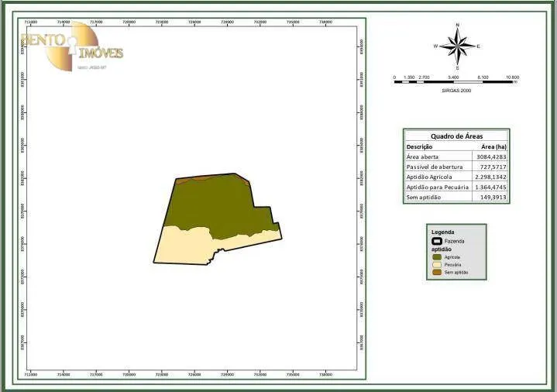Select the '5.400' scale bar label

(453, 77)
